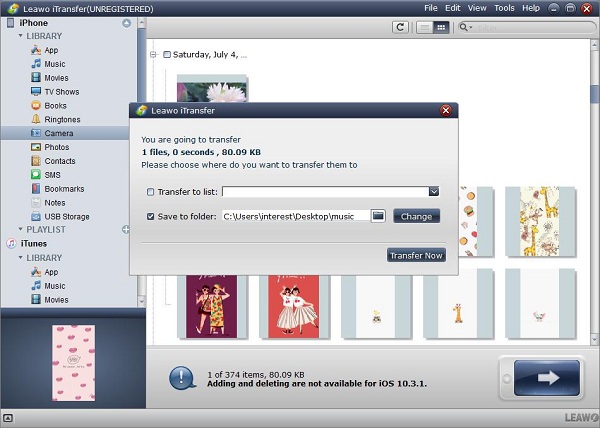
Task: Select USB Storage in the sidebar
Action: pos(66,216)
